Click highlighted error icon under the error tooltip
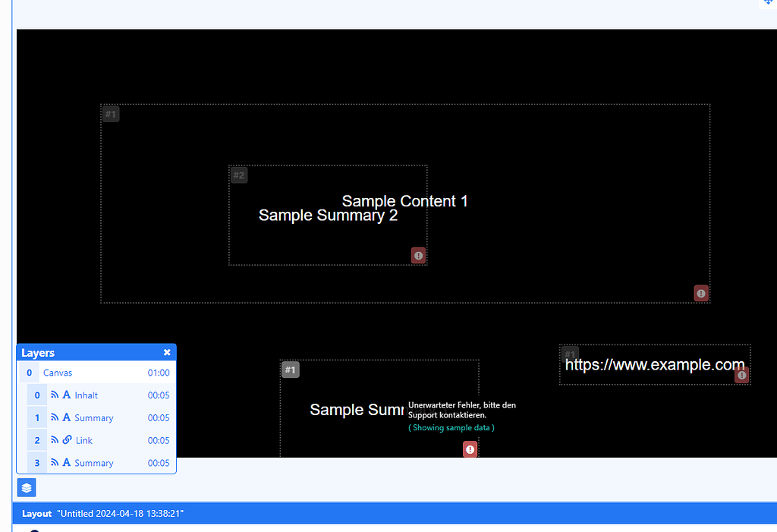Image resolution: width=777 pixels, height=532 pixels. [x=470, y=449]
